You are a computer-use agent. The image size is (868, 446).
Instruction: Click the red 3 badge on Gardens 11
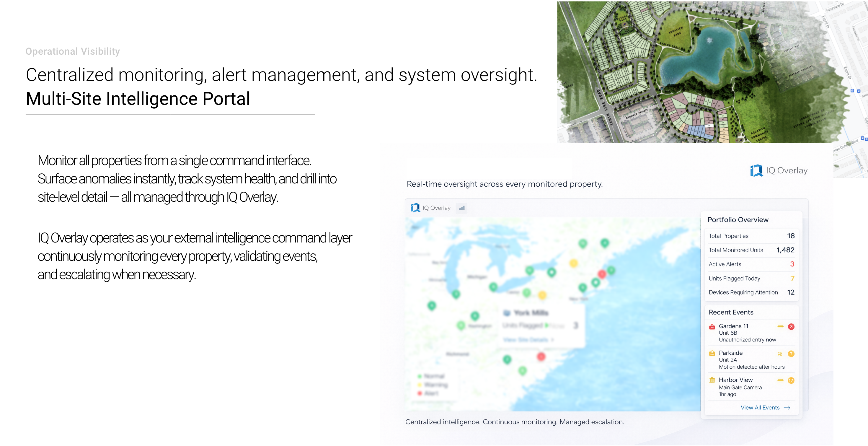click(x=791, y=327)
